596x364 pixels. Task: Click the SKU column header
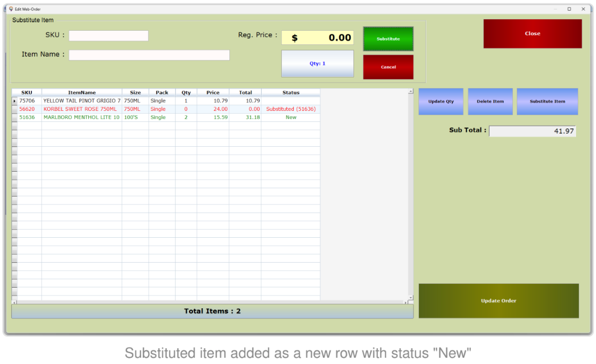pos(27,92)
